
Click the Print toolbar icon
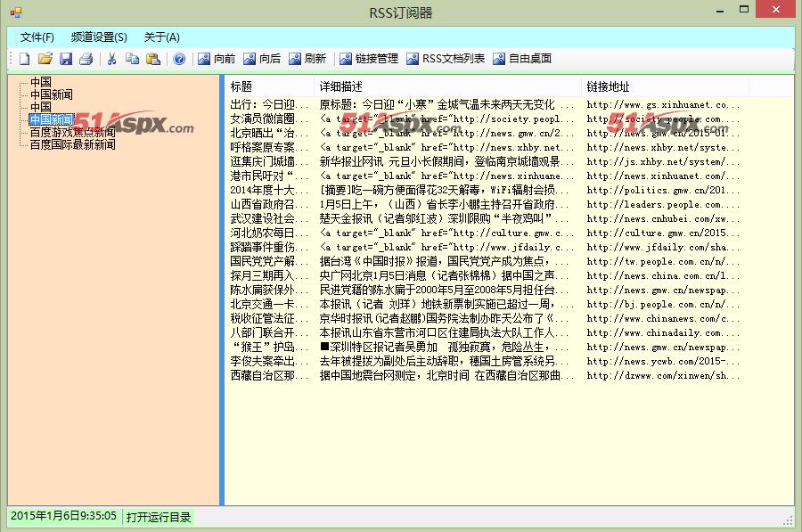tap(86, 59)
